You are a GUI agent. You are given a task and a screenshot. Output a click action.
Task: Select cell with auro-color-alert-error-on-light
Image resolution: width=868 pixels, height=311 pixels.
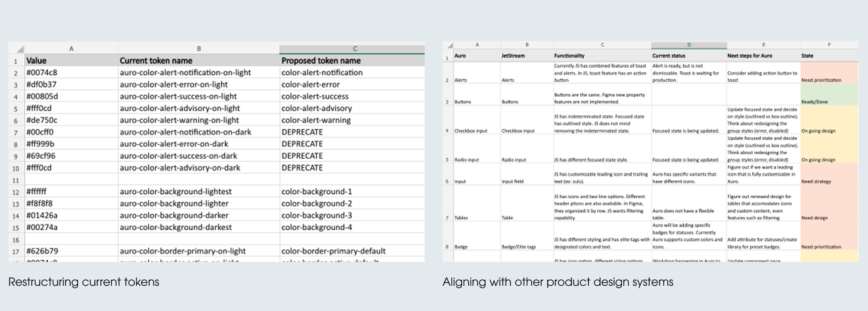click(x=199, y=85)
